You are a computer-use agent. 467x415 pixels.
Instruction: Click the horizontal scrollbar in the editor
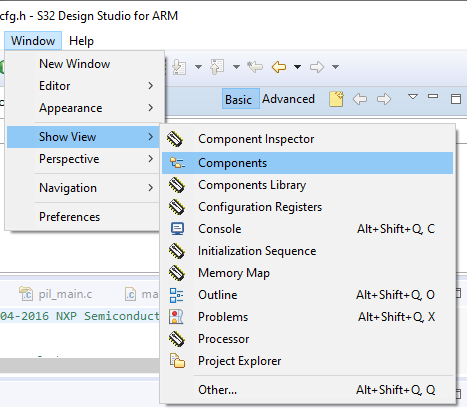80,366
